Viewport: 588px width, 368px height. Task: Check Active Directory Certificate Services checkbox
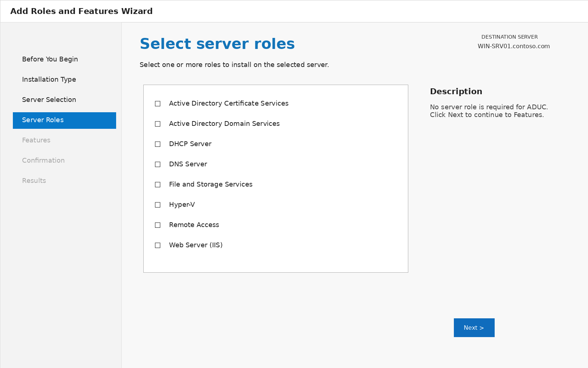pyautogui.click(x=158, y=104)
